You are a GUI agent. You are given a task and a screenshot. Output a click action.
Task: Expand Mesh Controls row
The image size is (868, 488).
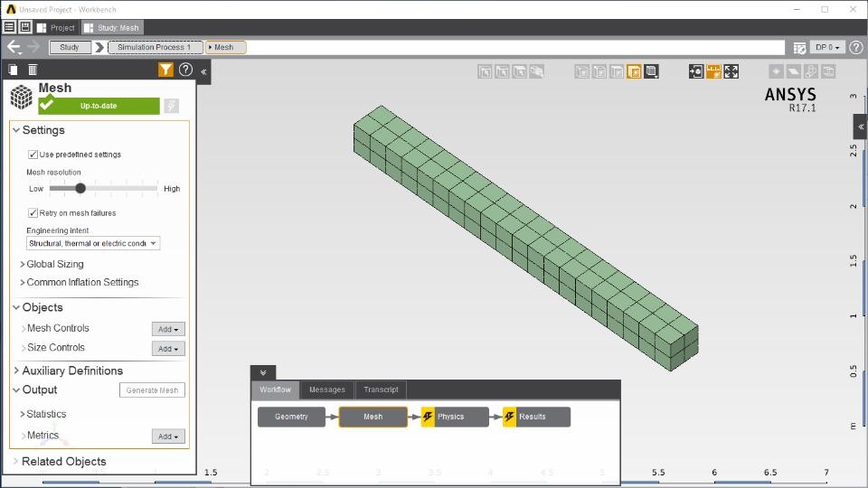coord(24,329)
